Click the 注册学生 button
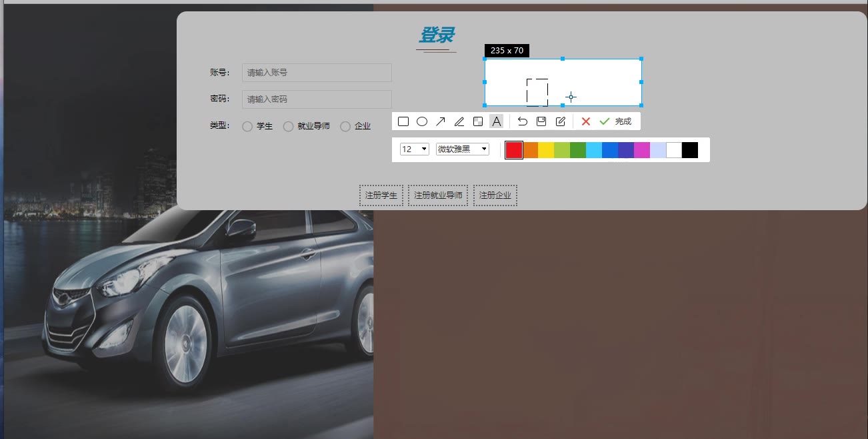868x439 pixels. coord(381,195)
